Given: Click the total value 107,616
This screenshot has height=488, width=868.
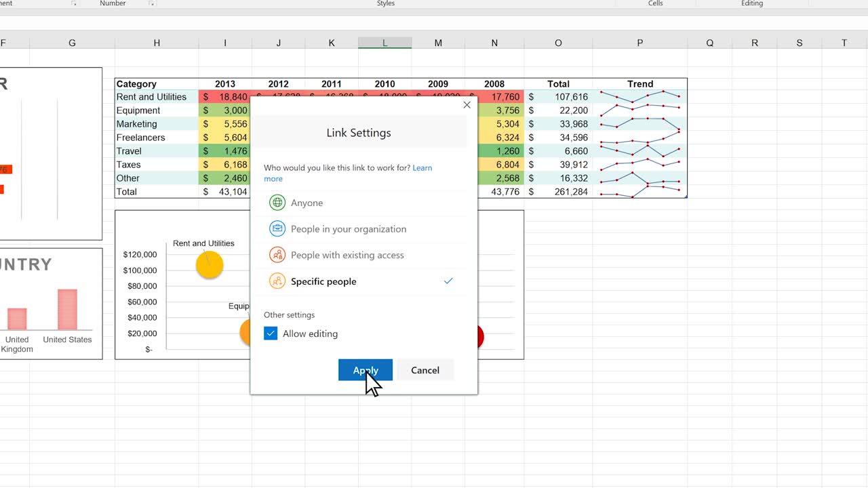Looking at the screenshot, I should click(x=558, y=97).
